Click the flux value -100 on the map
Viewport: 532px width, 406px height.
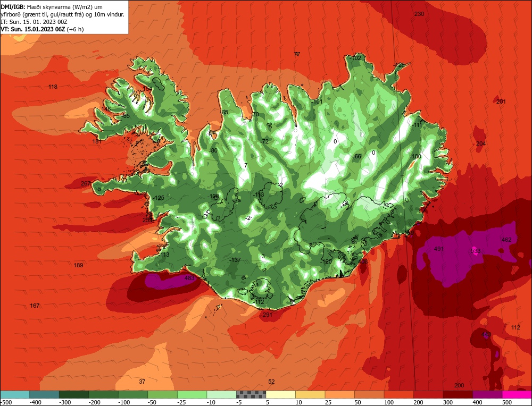click(415, 156)
